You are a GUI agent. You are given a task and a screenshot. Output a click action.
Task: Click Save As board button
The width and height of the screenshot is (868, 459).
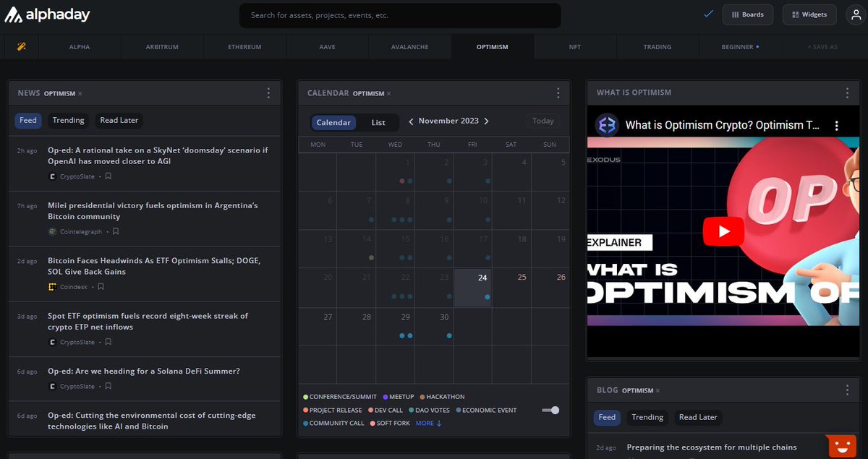823,47
